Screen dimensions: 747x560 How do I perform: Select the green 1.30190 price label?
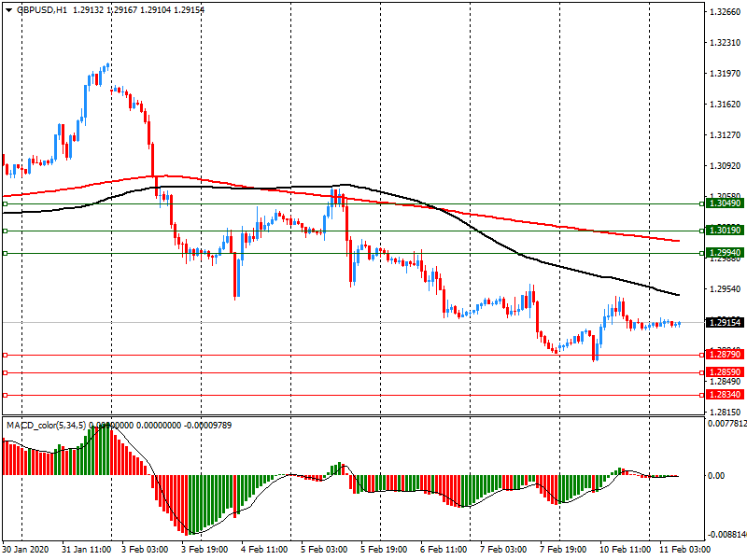pyautogui.click(x=725, y=230)
